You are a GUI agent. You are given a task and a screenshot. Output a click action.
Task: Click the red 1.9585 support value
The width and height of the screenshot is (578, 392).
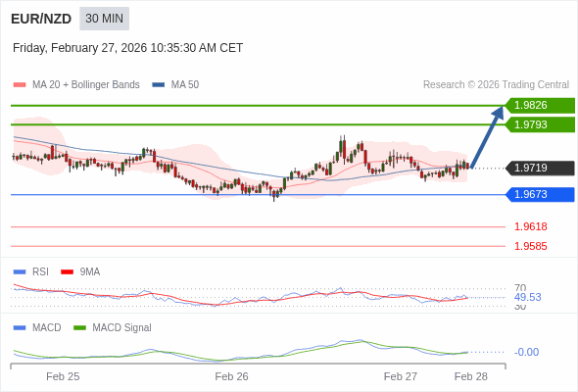pos(530,246)
